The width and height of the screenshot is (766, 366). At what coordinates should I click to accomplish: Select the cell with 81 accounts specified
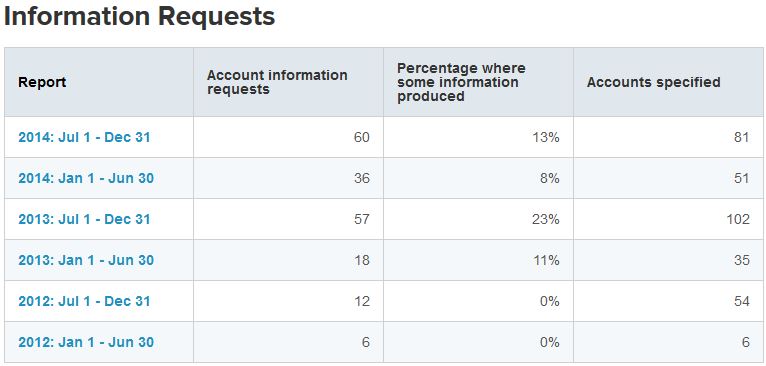click(x=668, y=137)
